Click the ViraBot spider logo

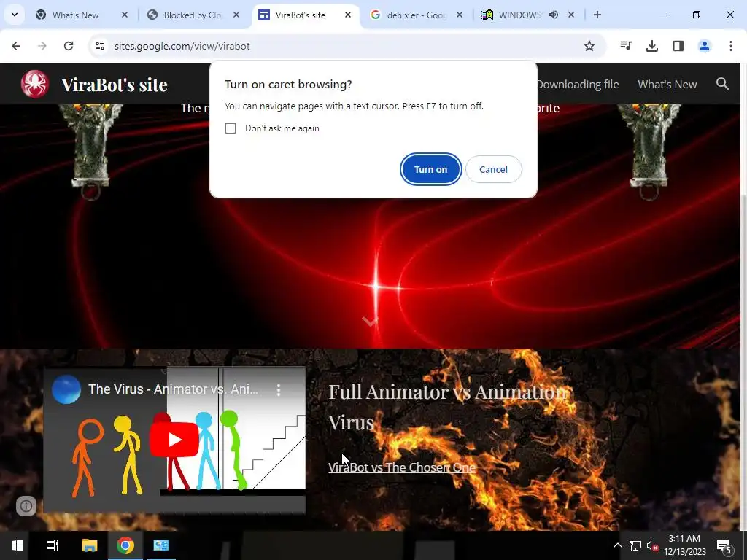35,84
